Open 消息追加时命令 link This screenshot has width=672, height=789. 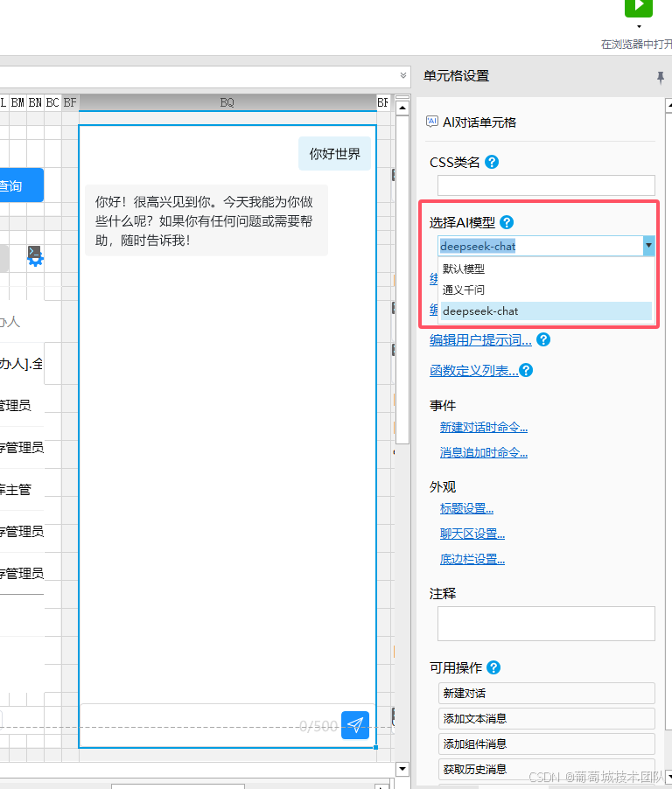[x=484, y=453]
